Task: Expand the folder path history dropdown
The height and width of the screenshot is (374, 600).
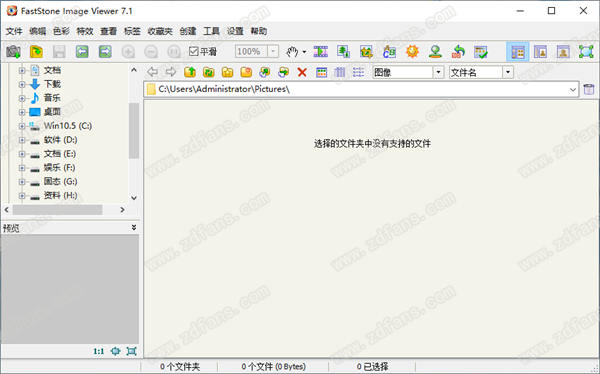Action: coord(573,90)
